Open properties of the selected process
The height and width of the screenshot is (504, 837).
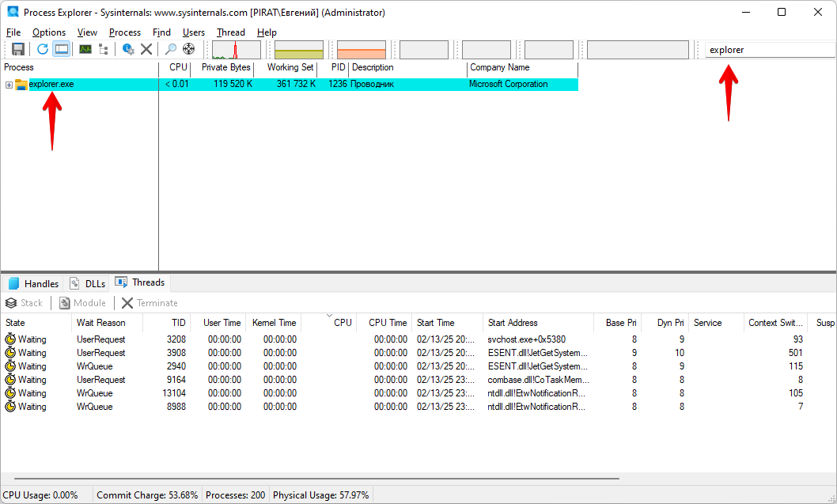pos(128,49)
